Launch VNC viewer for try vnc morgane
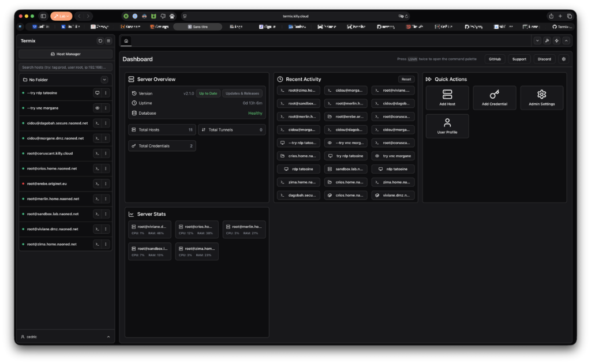This screenshot has width=591, height=364. tap(98, 108)
